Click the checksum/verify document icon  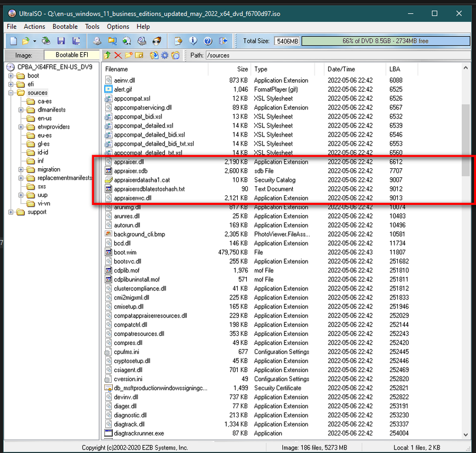pos(178,41)
